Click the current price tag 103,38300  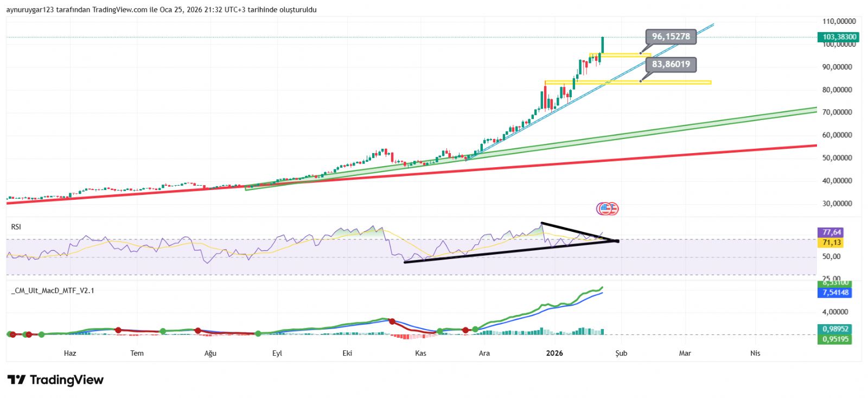[839, 37]
